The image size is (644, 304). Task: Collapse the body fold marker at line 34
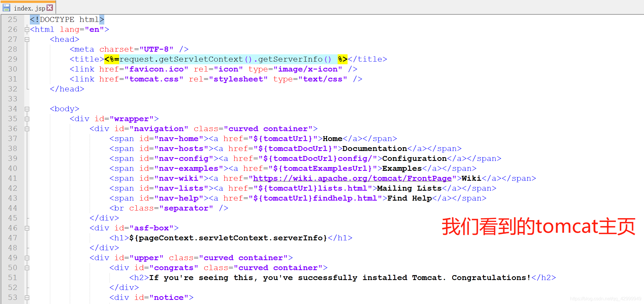pyautogui.click(x=27, y=109)
